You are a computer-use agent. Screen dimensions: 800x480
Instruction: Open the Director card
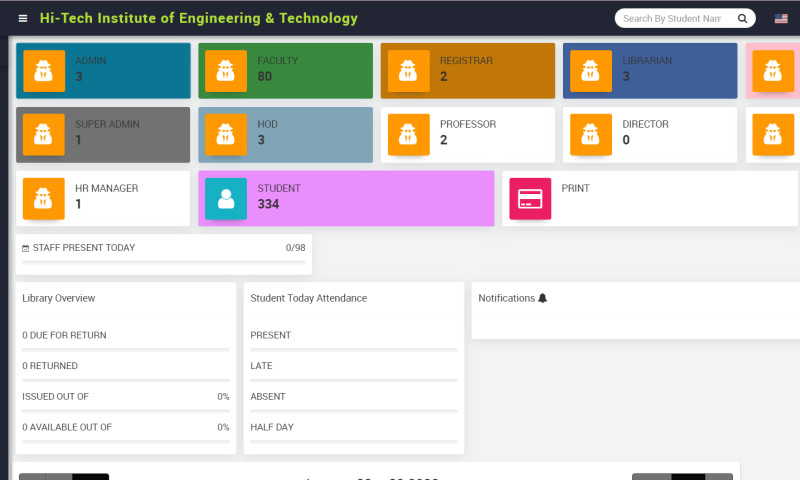(x=650, y=134)
